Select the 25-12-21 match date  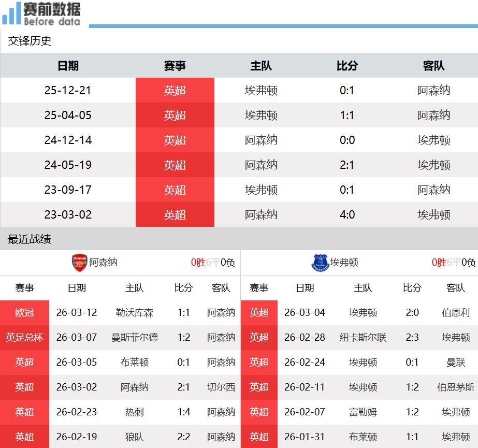(x=68, y=91)
